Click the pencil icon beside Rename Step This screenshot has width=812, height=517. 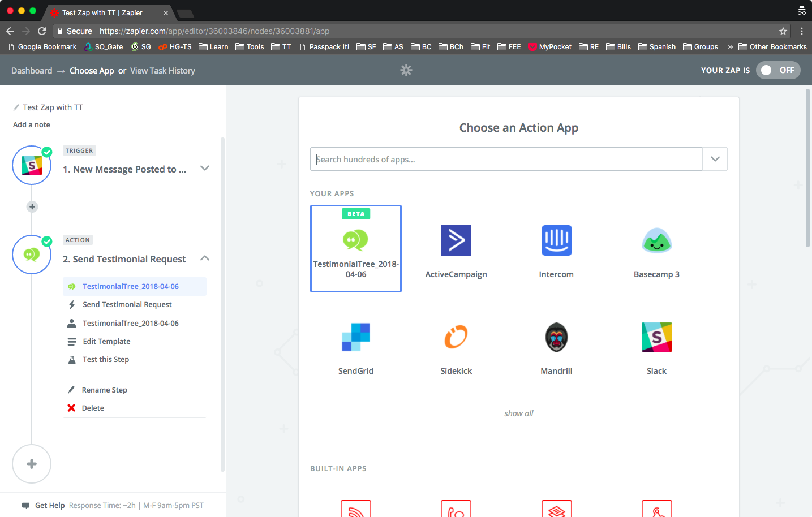click(71, 390)
